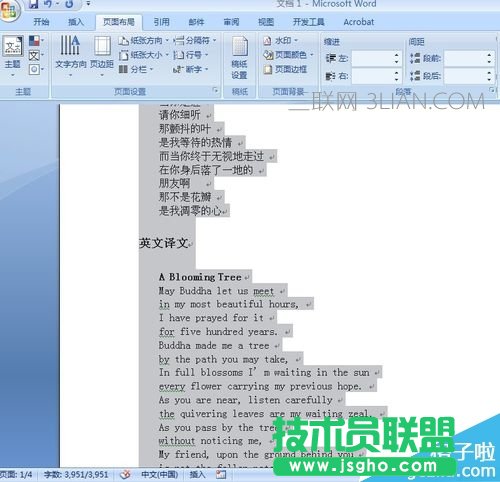Click the 页面 1/4 page indicator
Viewport: 500px width, 482px height.
16,475
